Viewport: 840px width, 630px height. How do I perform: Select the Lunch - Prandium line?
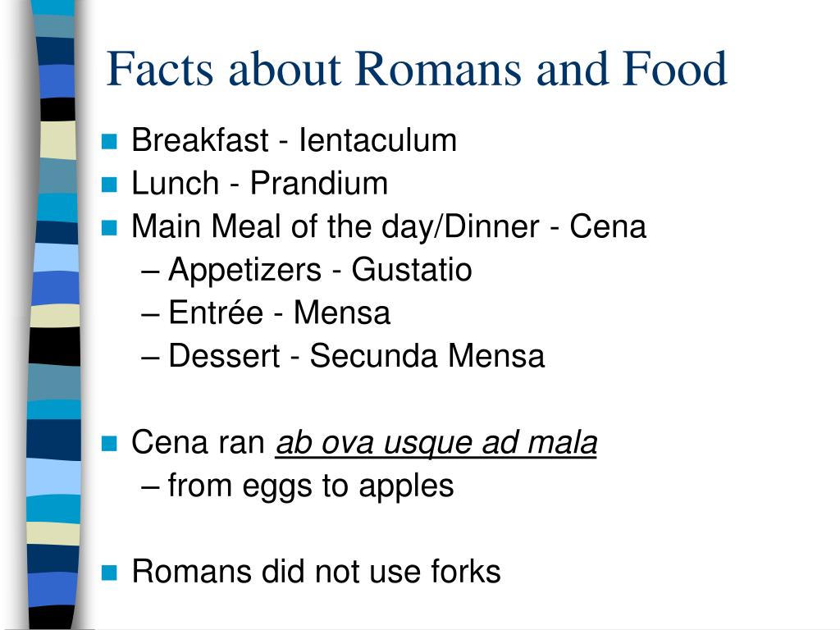coord(260,183)
